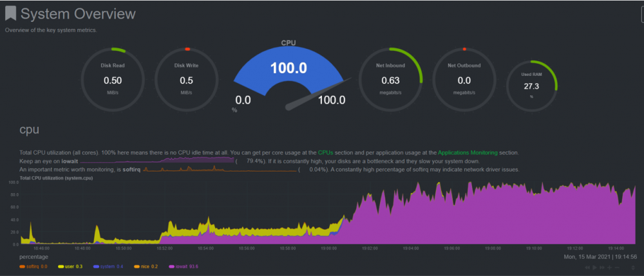The width and height of the screenshot is (644, 276).
Task: Click 'Overview of the key system metrics.' text
Action: 51,30
